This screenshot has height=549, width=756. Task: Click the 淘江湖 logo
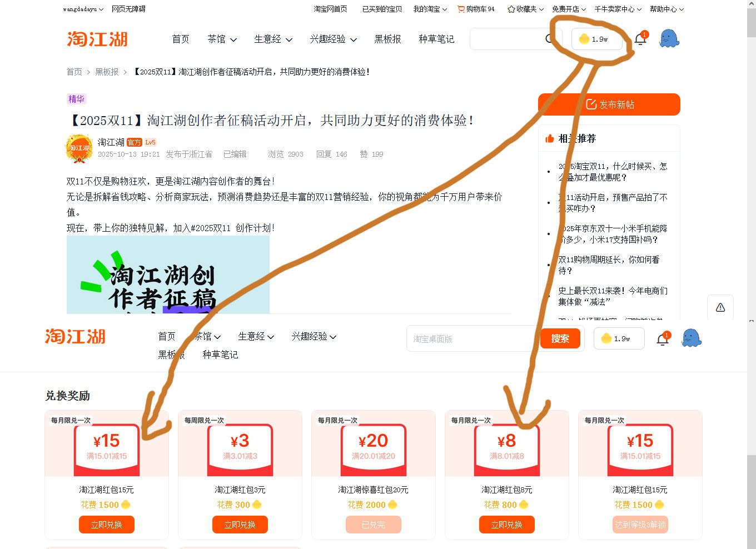tap(97, 39)
